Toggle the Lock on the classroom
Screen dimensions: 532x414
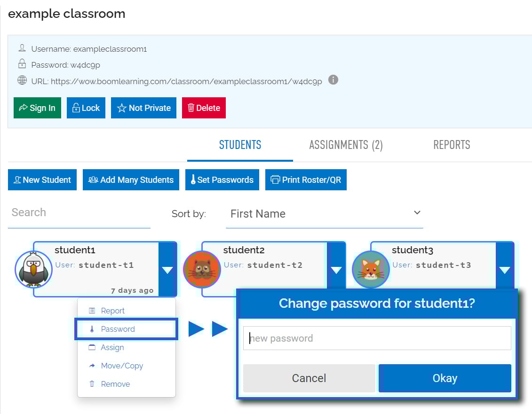[86, 108]
